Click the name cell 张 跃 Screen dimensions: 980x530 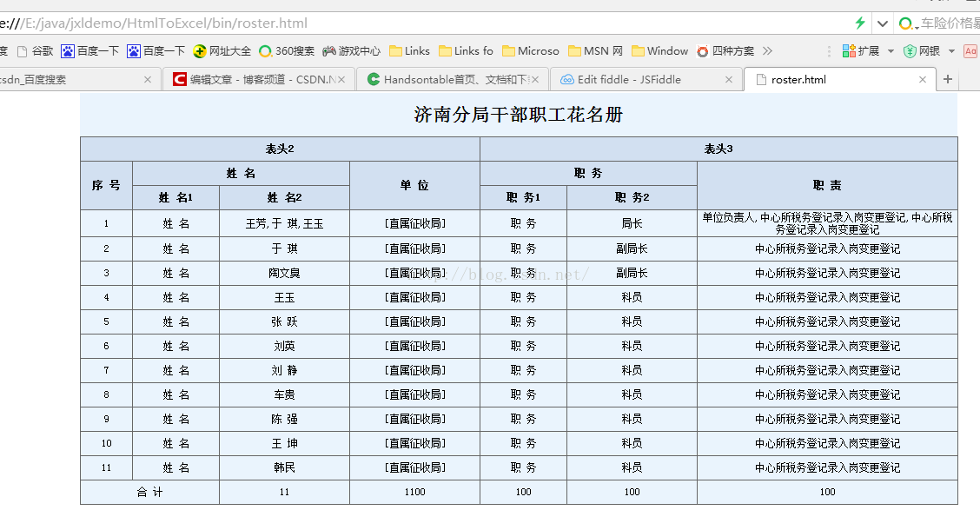click(284, 321)
